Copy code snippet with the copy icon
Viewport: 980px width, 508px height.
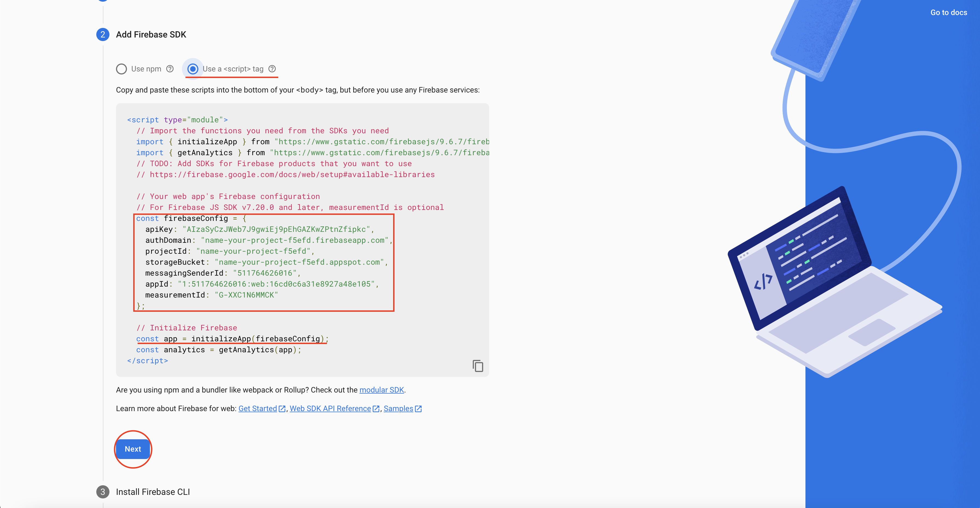point(478,366)
